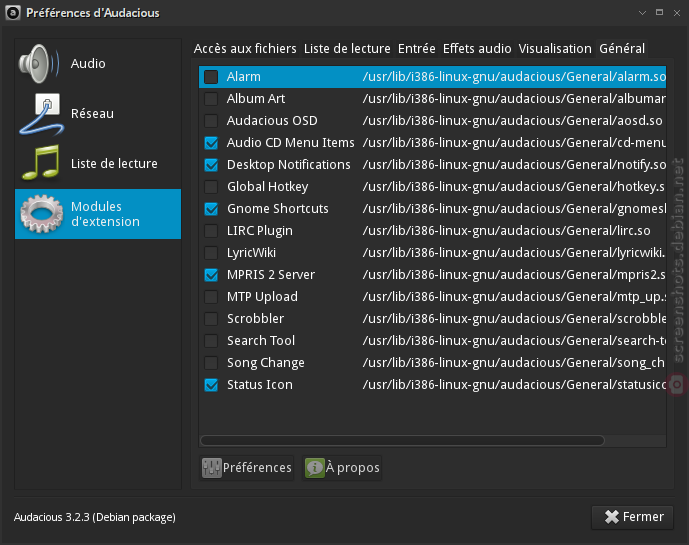Enable the Album Art plugin checkbox
Image resolution: width=689 pixels, height=545 pixels.
211,99
